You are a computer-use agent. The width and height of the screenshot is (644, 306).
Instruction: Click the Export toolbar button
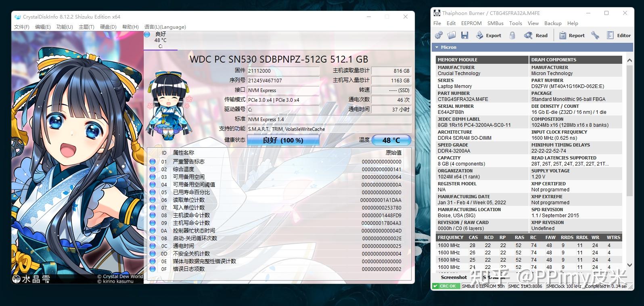coord(489,36)
